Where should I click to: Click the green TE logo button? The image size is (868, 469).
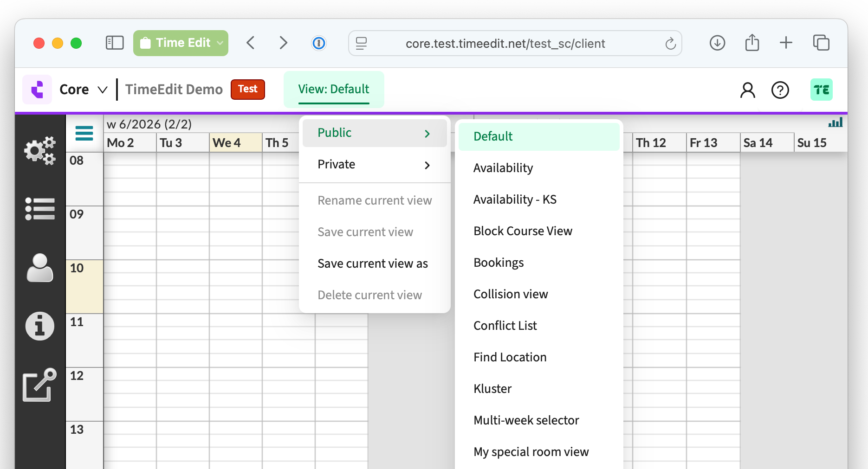point(821,90)
